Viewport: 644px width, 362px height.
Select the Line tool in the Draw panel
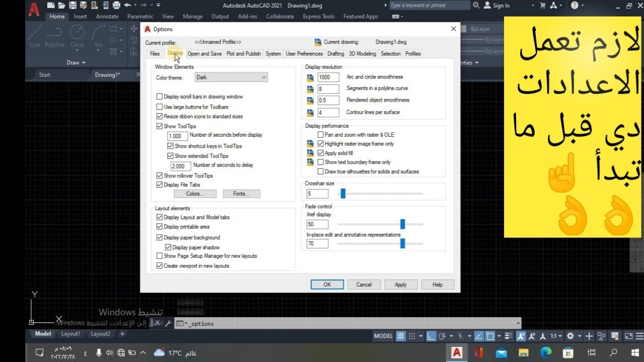tap(35, 36)
